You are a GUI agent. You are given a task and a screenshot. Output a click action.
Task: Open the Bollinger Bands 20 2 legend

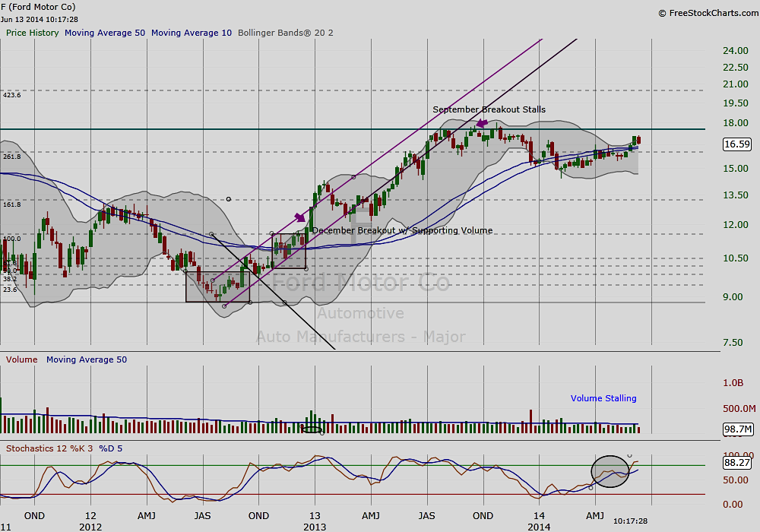coord(286,33)
